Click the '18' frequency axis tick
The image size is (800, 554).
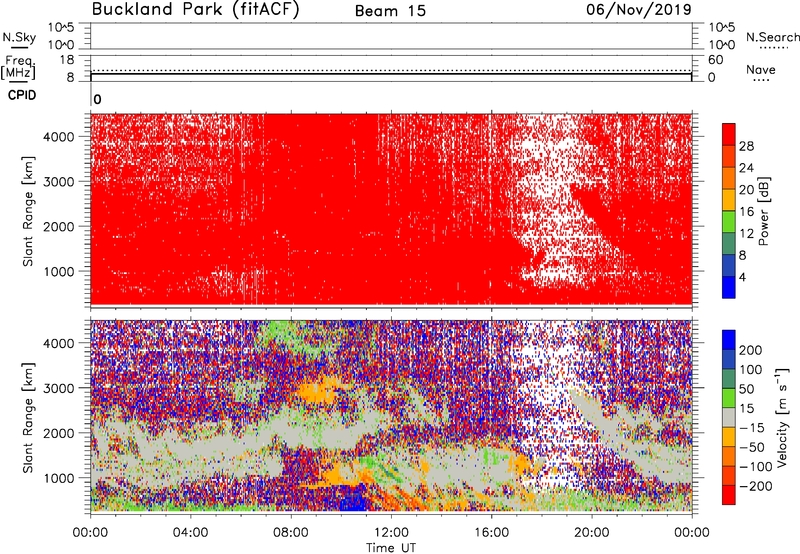67,60
